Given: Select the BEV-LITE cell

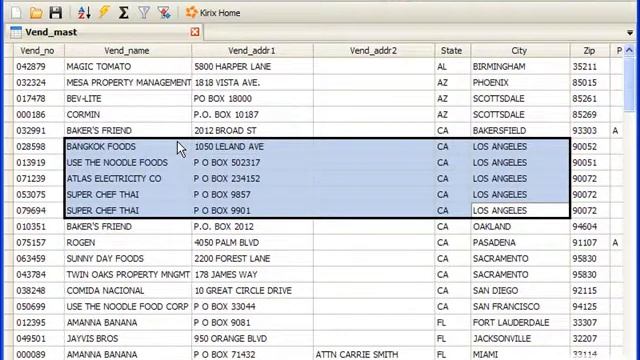Looking at the screenshot, I should click(x=127, y=98).
